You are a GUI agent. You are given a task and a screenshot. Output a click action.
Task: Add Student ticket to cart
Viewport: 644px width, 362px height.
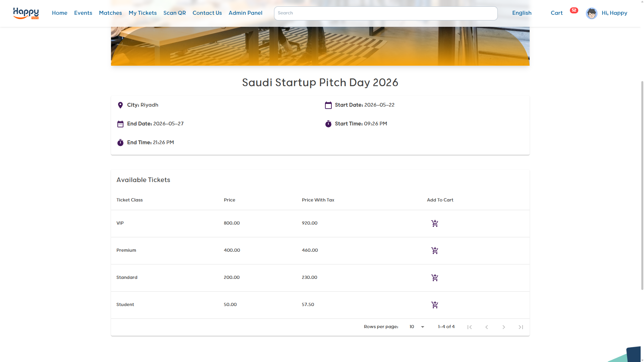(435, 305)
